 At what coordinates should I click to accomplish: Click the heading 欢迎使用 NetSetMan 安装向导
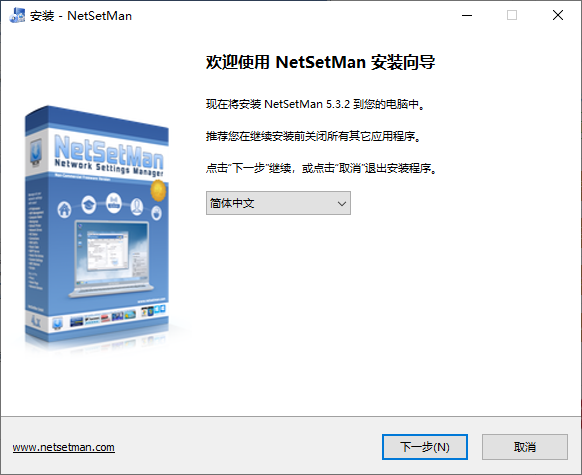click(320, 62)
